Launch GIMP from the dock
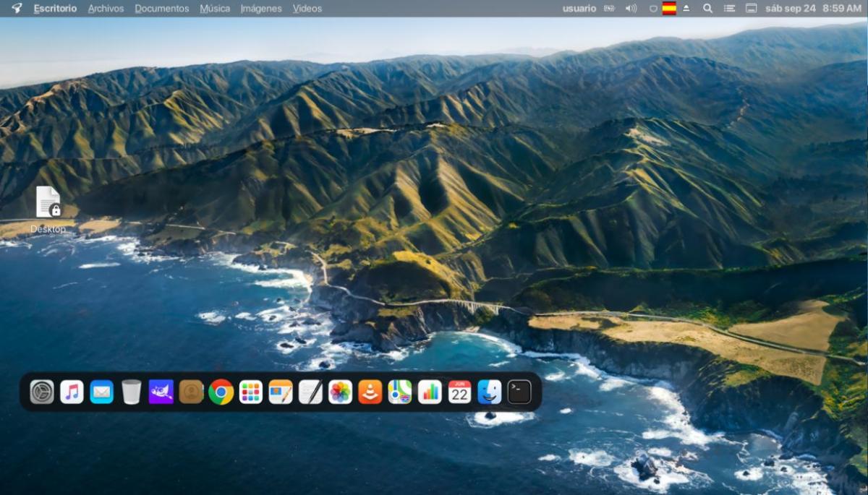Image resolution: width=868 pixels, height=495 pixels. click(x=161, y=392)
